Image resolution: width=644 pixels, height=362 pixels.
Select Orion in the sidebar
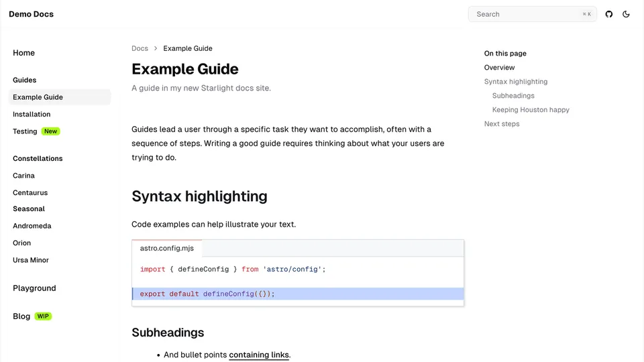coord(21,243)
